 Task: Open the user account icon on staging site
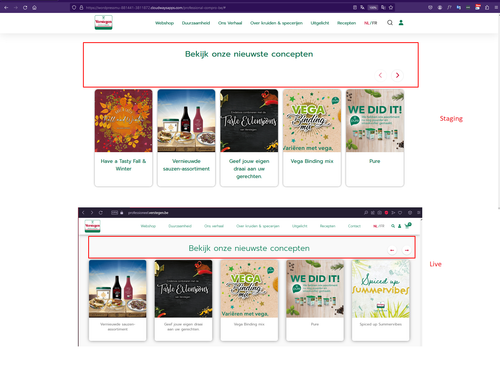(401, 23)
